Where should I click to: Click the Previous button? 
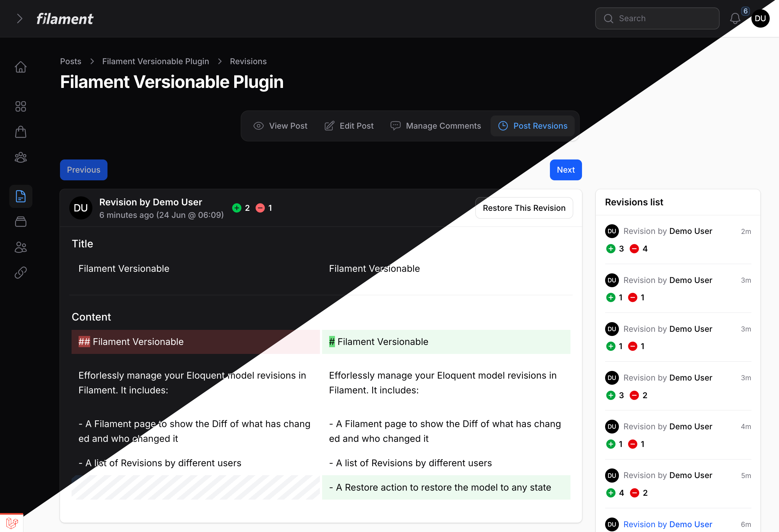(x=83, y=170)
